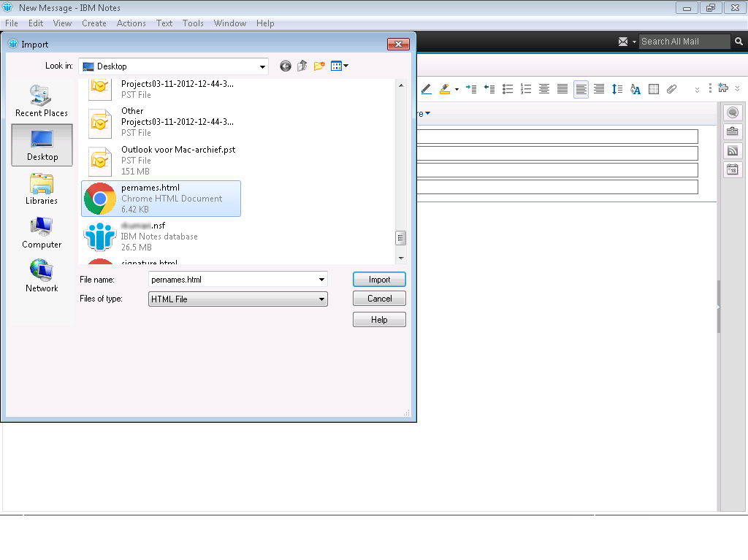Open the text properties (font) icon
The image size is (748, 560).
636,89
